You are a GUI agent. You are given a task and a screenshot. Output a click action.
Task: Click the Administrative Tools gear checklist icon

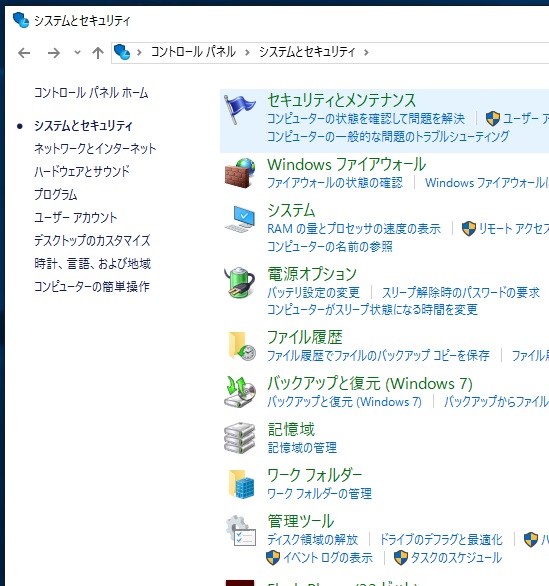pyautogui.click(x=241, y=531)
